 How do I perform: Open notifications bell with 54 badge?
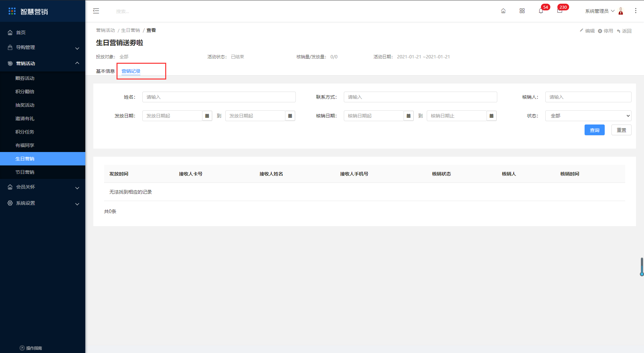[x=541, y=11]
